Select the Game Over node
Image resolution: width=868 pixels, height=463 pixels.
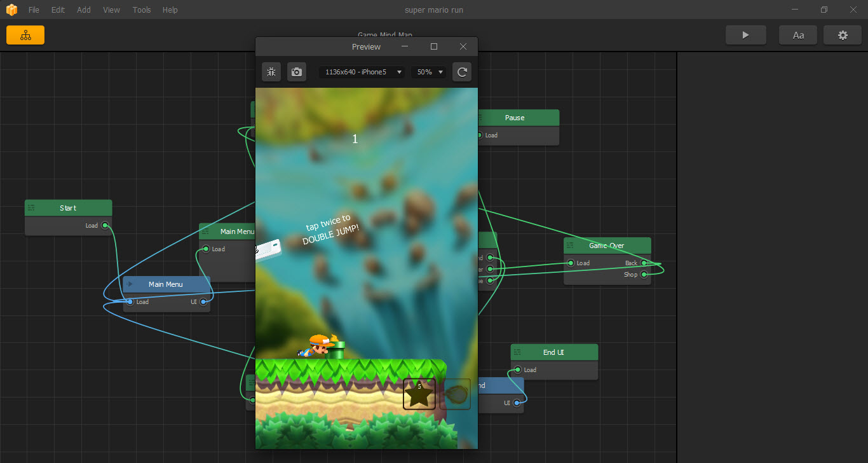(607, 245)
